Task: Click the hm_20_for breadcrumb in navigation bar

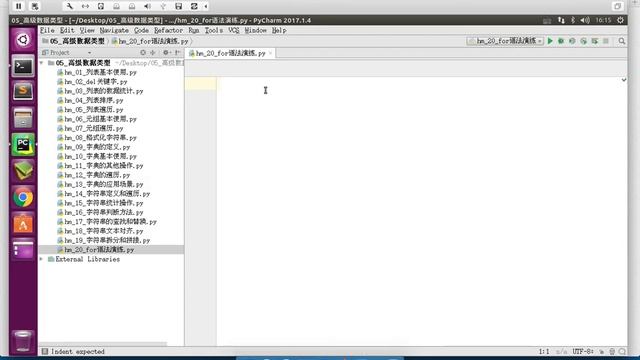Action: point(150,41)
